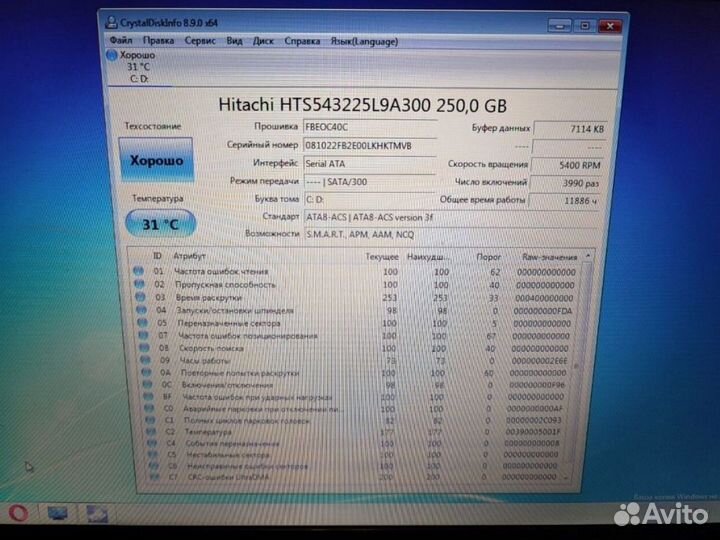720x540 pixels.
Task: Click the Интерфейс field Serial ATA
Action: (370, 163)
